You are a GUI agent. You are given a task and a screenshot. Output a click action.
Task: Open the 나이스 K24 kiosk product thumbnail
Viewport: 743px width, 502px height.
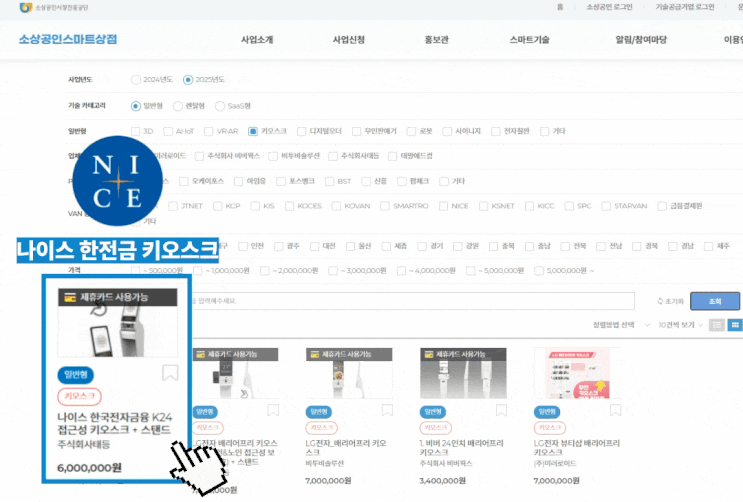118,323
